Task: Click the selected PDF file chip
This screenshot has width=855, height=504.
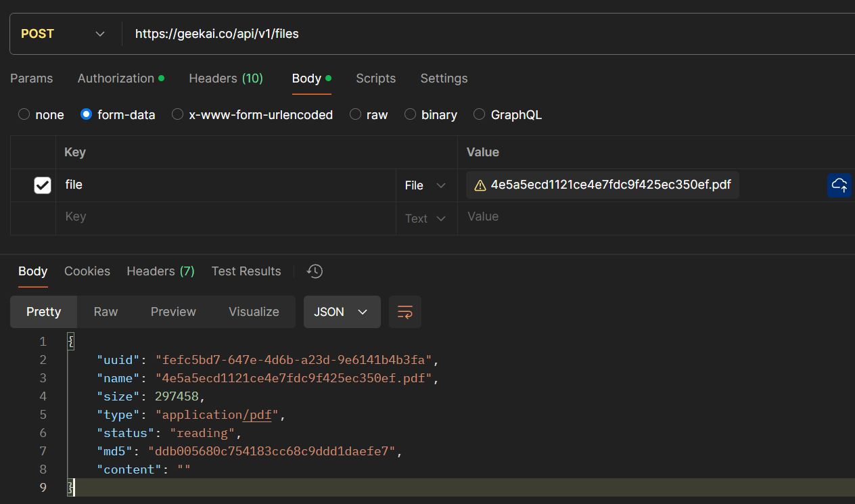Action: pos(603,185)
